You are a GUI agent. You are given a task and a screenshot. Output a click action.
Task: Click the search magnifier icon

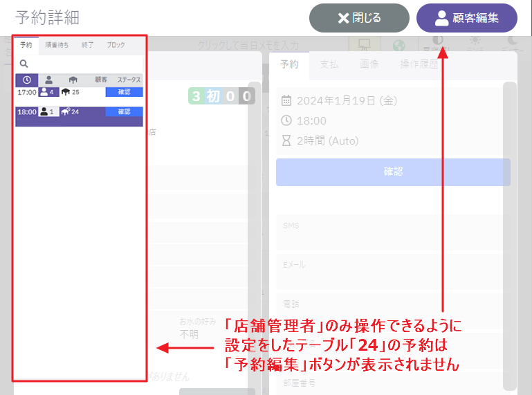pyautogui.click(x=24, y=64)
